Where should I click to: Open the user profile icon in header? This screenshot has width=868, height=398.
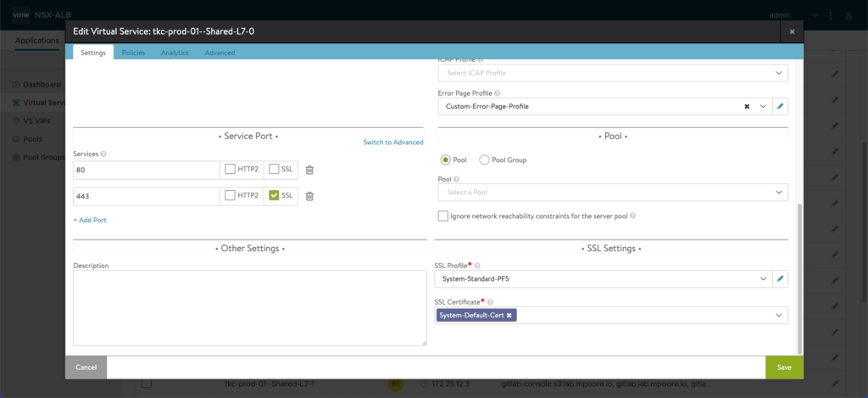pos(848,15)
